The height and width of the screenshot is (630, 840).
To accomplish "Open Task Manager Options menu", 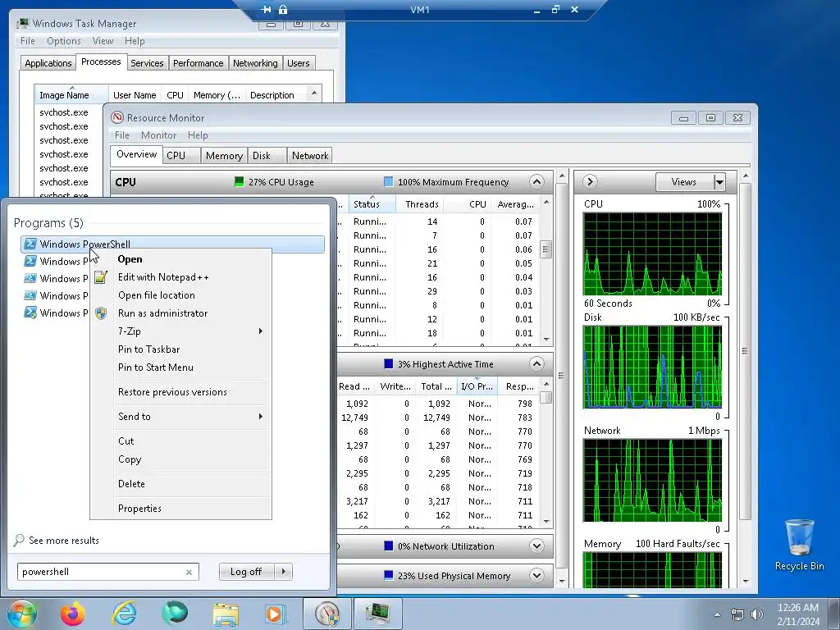I will pos(64,41).
